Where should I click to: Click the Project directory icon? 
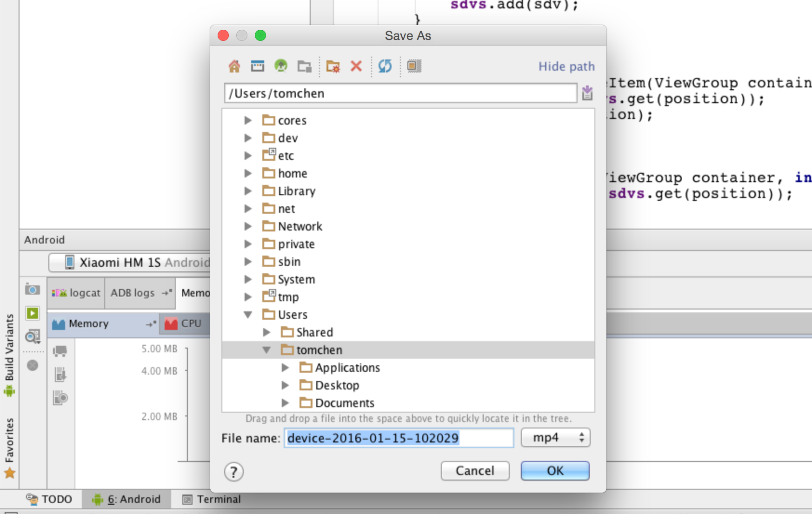[281, 66]
